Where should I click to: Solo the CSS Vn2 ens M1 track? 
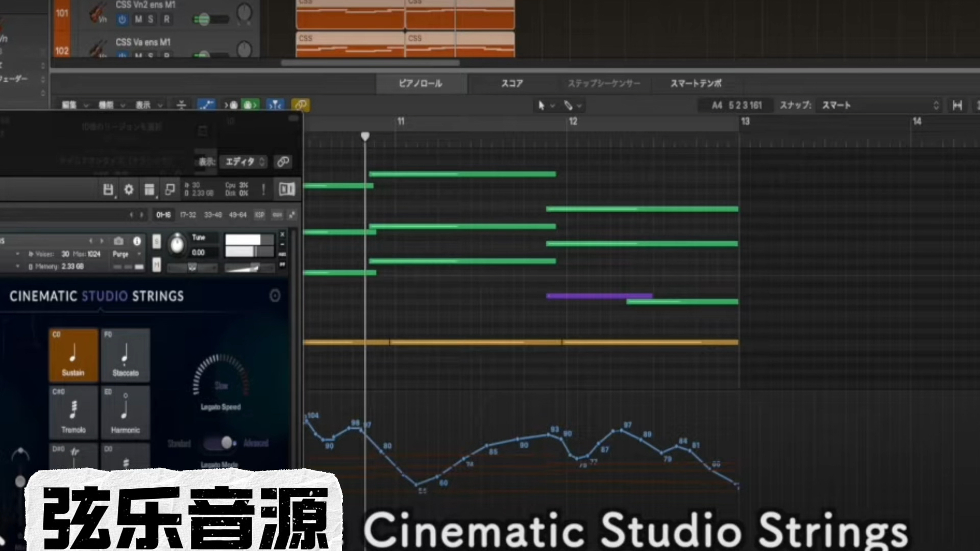point(151,19)
